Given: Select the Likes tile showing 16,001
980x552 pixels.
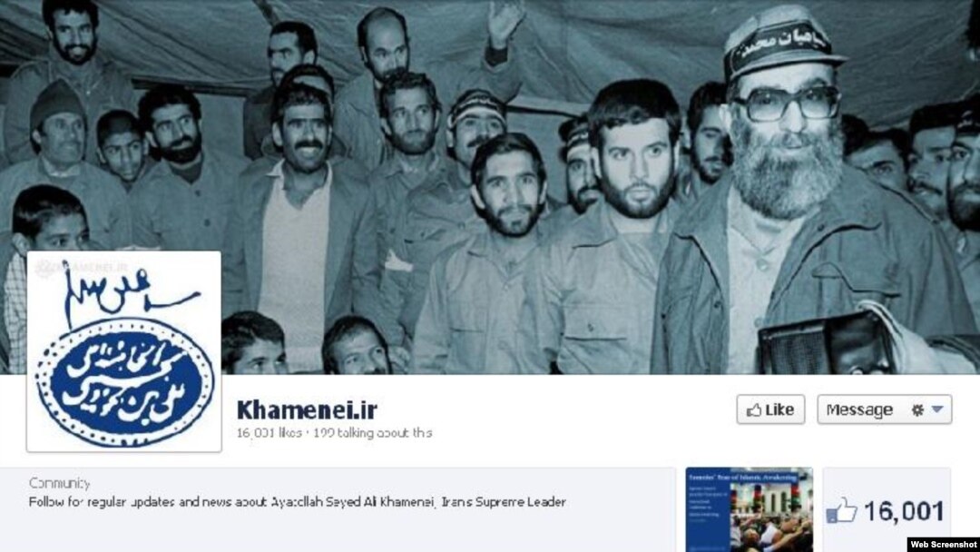Looking at the screenshot, I should pos(887,509).
